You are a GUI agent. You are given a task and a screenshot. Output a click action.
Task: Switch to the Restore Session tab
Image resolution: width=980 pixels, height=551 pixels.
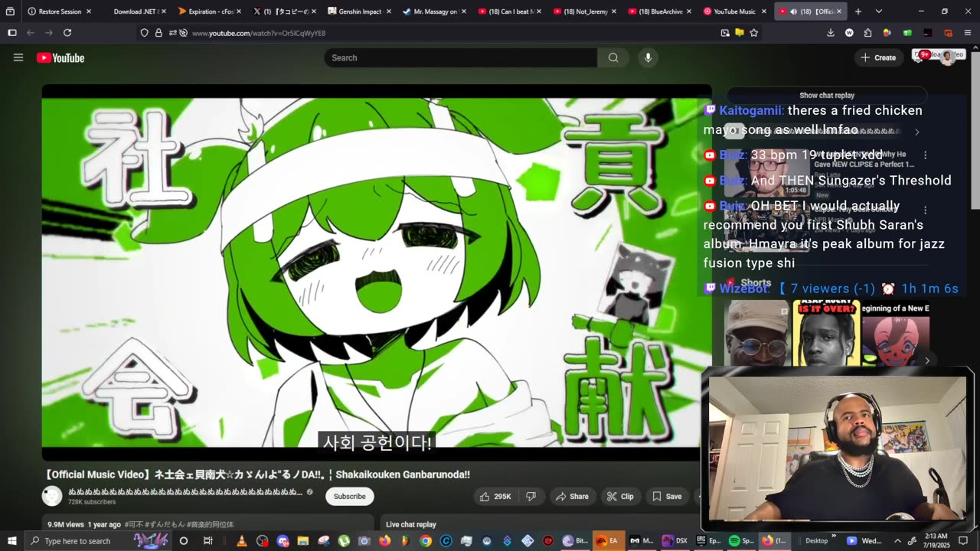pos(59,11)
